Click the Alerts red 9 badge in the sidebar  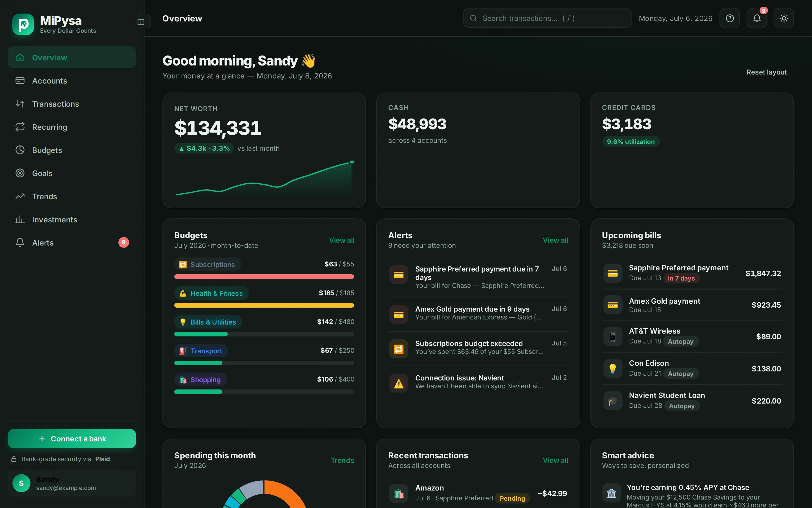[123, 243]
